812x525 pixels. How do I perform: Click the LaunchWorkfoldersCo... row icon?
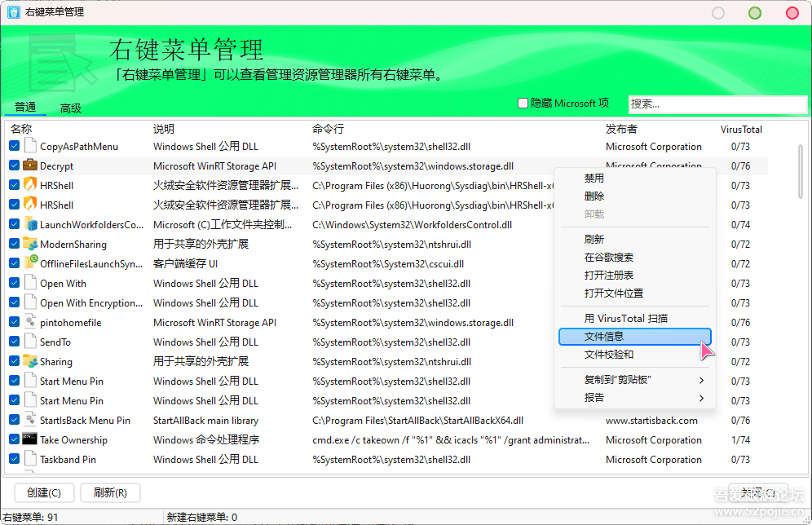[x=30, y=224]
